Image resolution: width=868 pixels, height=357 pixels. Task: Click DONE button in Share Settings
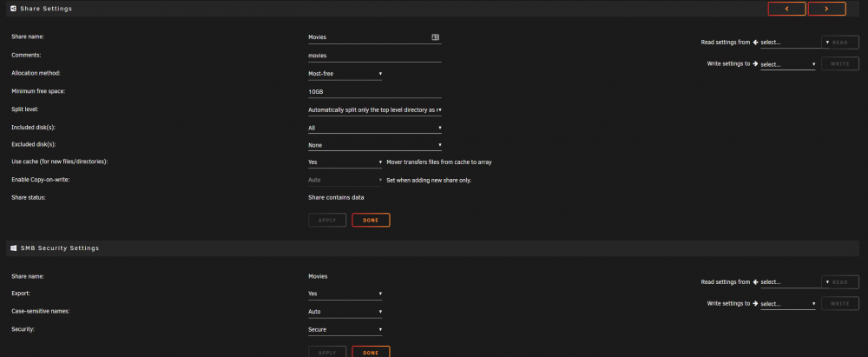coord(371,220)
